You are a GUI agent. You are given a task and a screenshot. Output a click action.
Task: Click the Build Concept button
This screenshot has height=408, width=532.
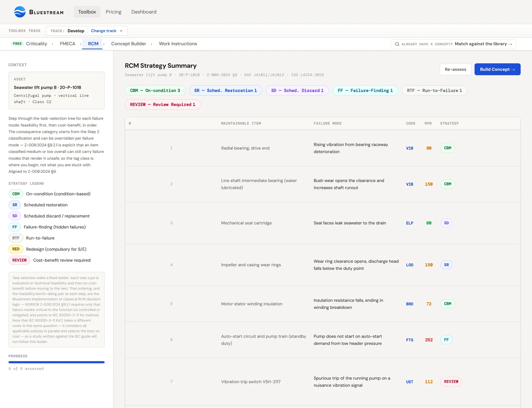tap(497, 69)
